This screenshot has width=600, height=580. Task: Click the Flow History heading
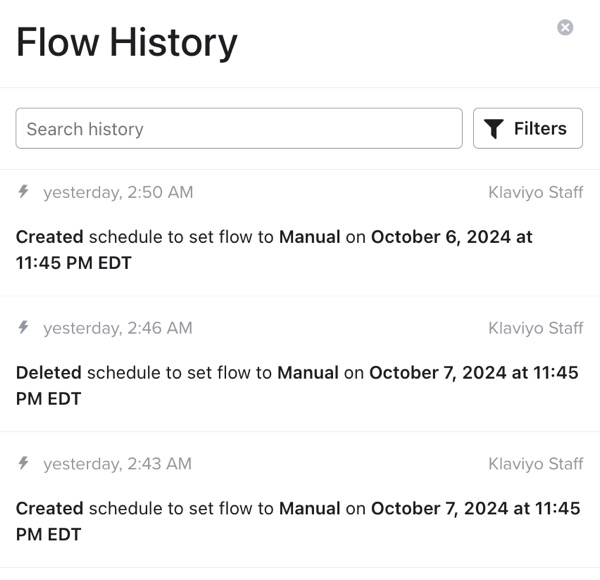[x=127, y=42]
